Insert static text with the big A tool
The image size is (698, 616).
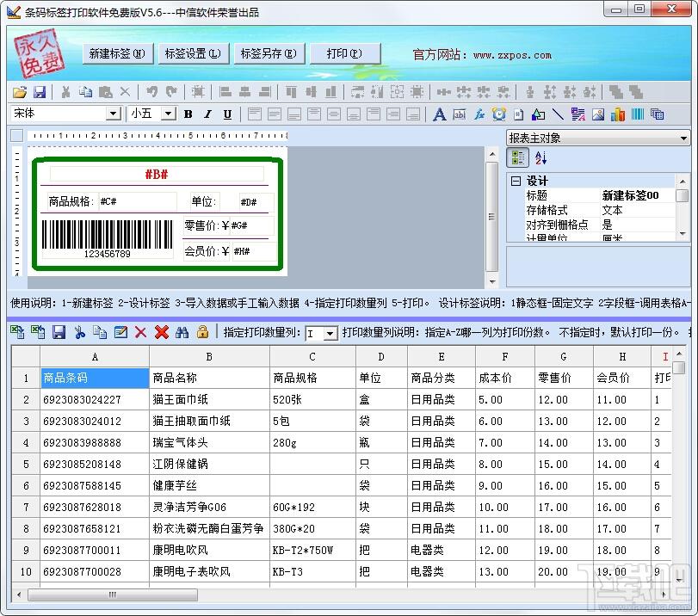coord(439,114)
